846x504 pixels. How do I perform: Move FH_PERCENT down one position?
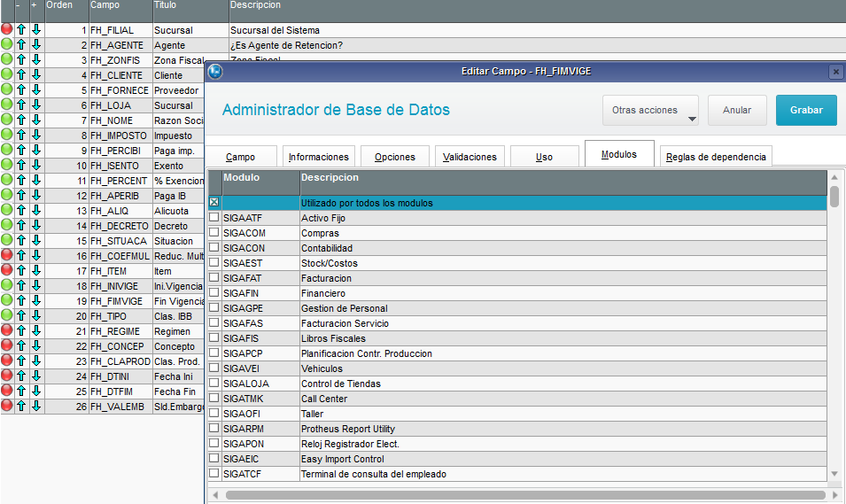[x=36, y=180]
